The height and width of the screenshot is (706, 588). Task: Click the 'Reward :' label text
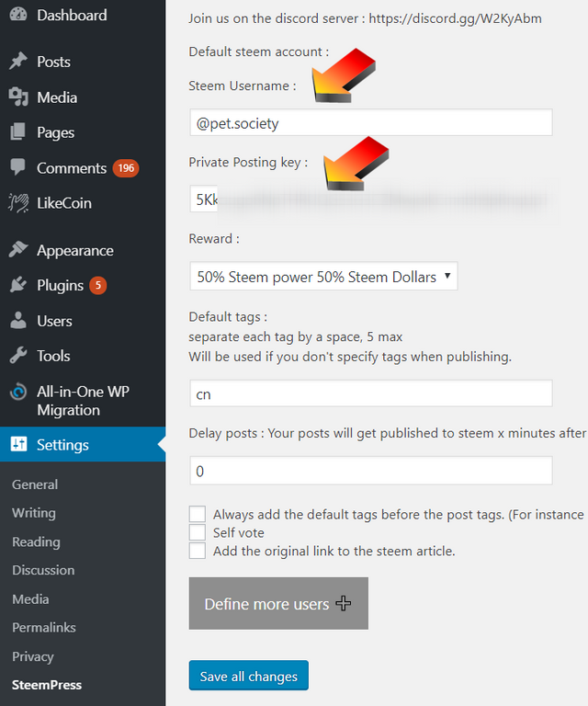coord(214,239)
